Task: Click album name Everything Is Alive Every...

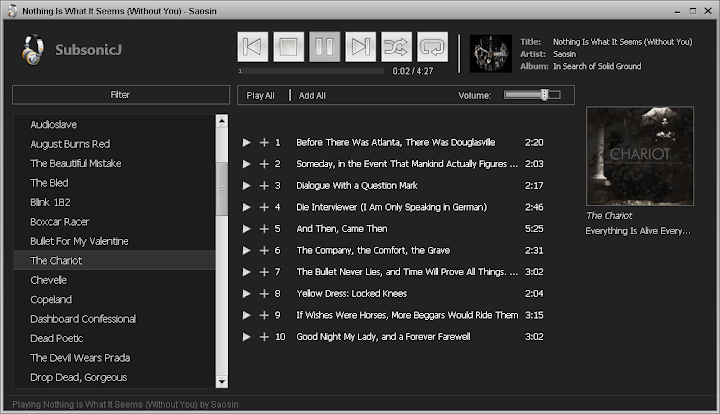Action: pos(638,231)
